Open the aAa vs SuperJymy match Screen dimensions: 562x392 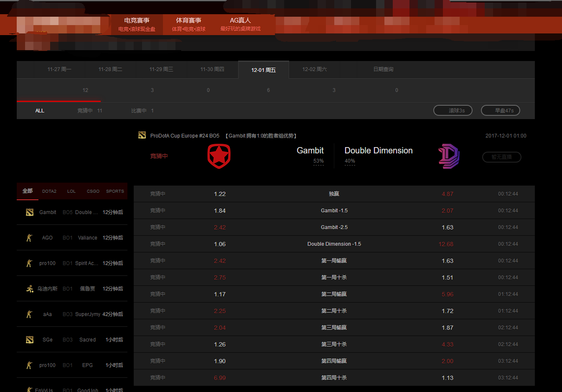tap(72, 314)
